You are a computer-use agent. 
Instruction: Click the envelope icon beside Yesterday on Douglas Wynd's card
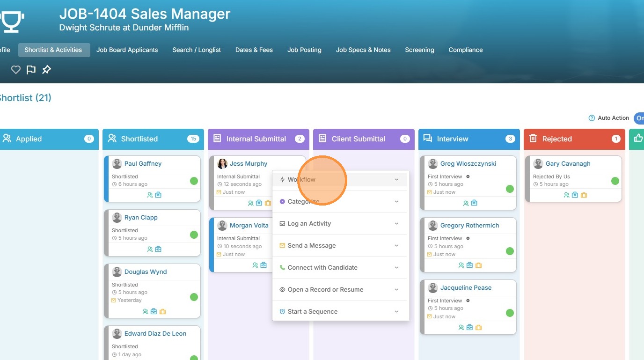pos(114,300)
